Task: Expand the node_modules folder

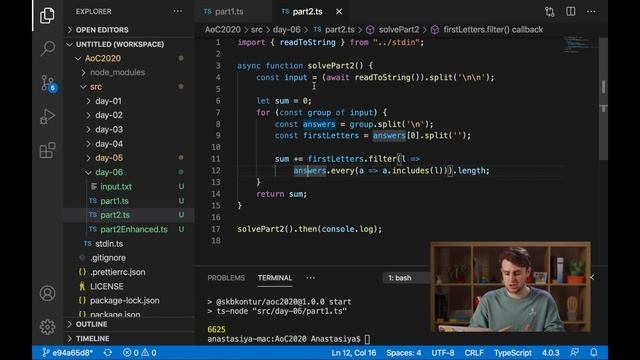Action: [129, 72]
